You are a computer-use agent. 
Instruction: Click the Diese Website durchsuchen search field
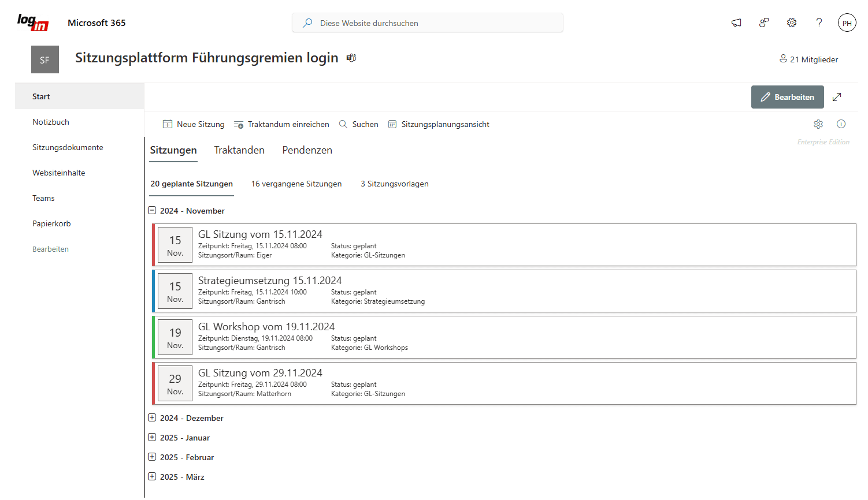[428, 23]
